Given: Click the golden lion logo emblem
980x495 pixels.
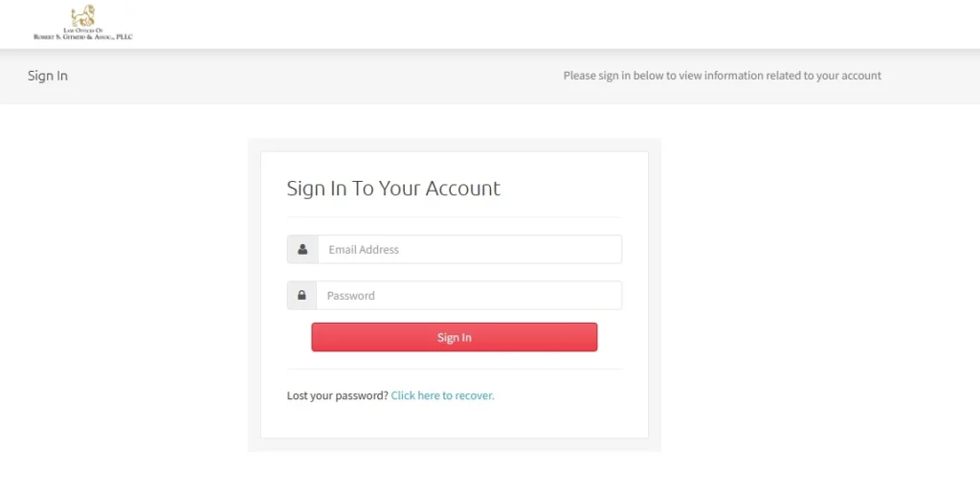Looking at the screenshot, I should point(83,15).
